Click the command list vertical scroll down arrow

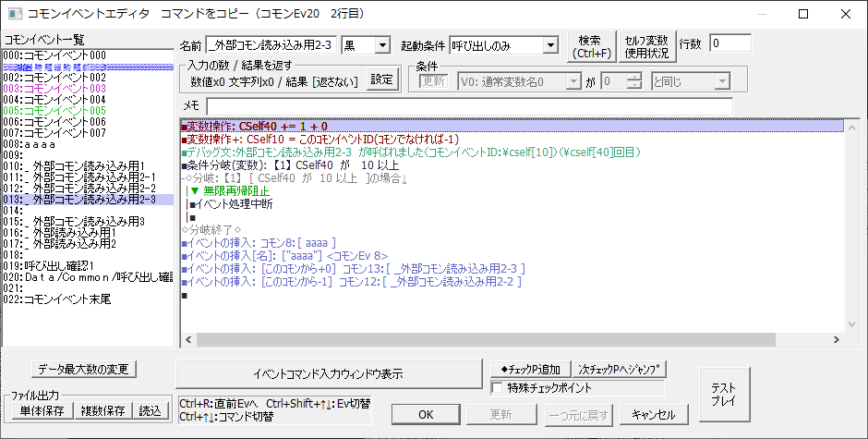tap(852, 324)
